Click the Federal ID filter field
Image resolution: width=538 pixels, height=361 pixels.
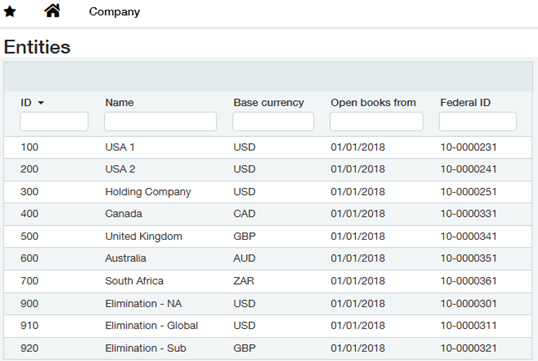coord(478,121)
